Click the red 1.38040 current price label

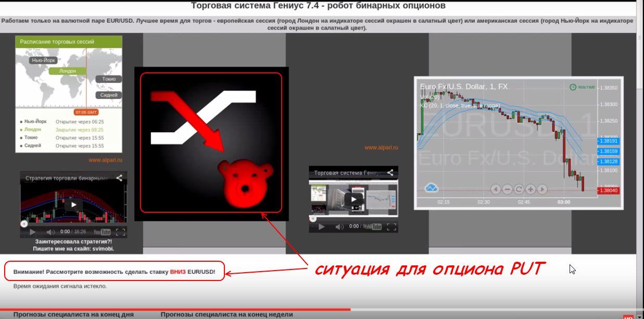click(608, 191)
